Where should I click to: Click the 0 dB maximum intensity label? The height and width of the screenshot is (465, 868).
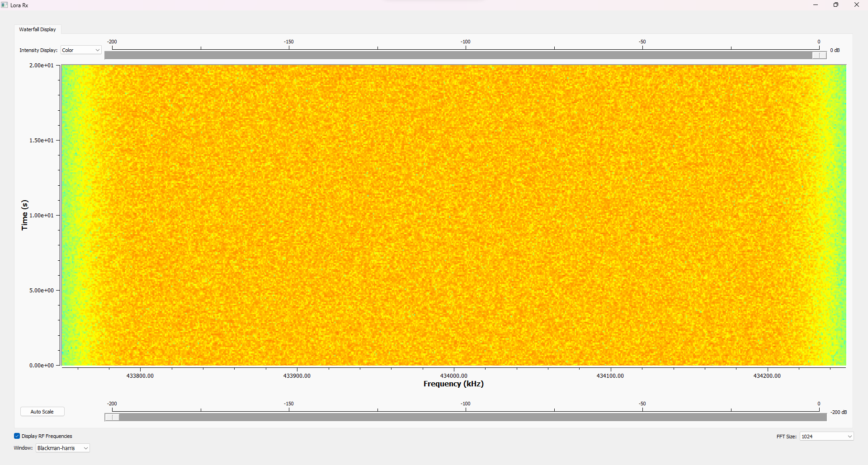(835, 50)
